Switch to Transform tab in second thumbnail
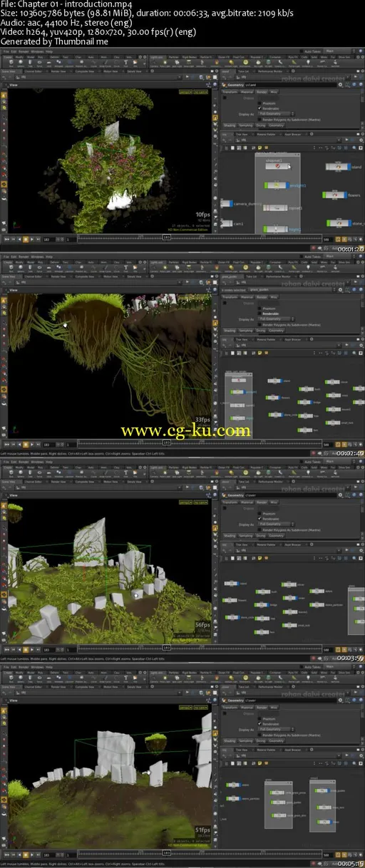The height and width of the screenshot is (868, 365). [x=230, y=297]
